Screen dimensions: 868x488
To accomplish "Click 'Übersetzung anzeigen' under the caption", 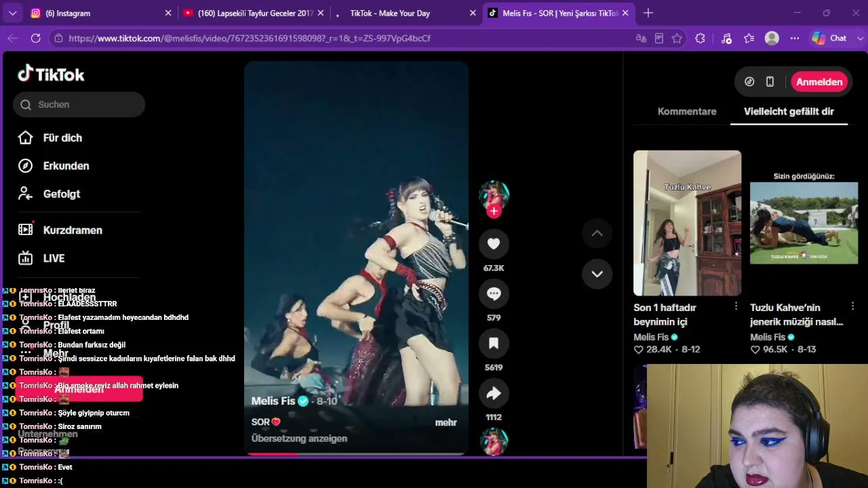I will tap(299, 439).
